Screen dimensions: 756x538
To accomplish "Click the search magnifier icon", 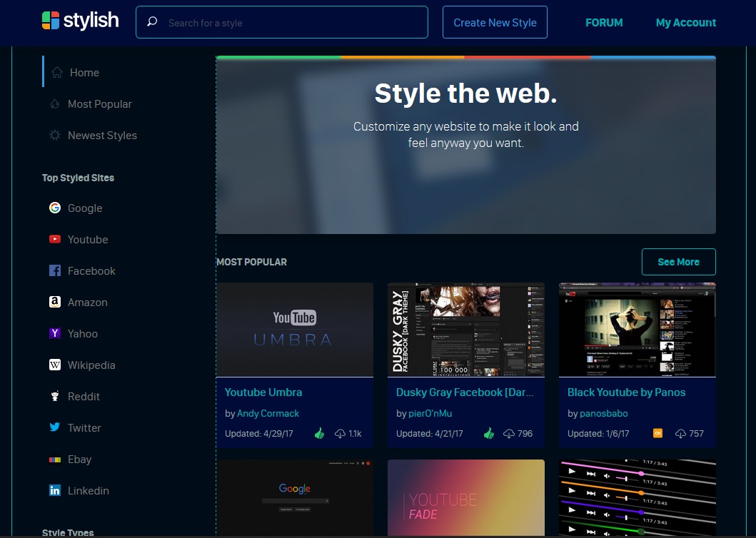I will [152, 21].
